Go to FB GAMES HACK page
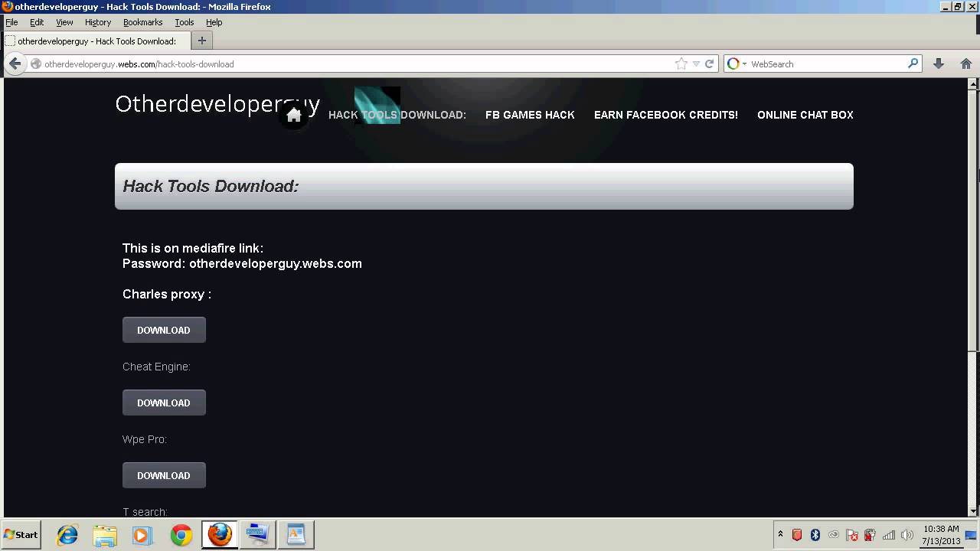980x551 pixels. (530, 115)
